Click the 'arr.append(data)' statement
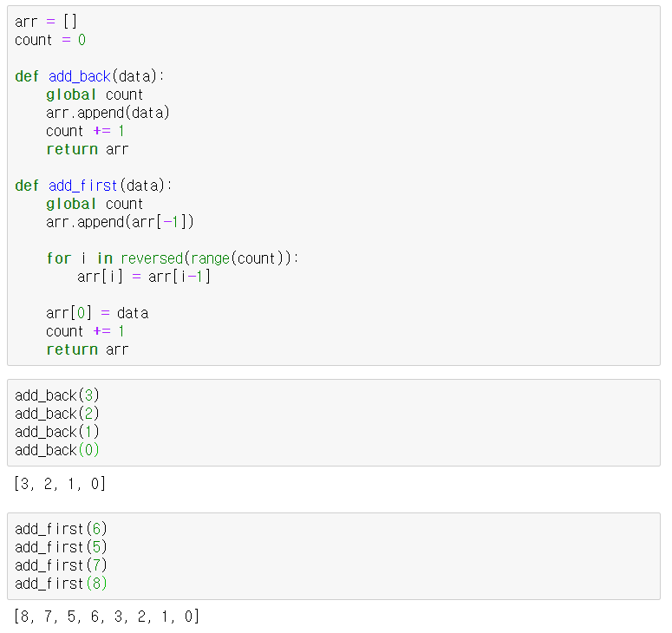The width and height of the screenshot is (672, 633). click(x=108, y=113)
